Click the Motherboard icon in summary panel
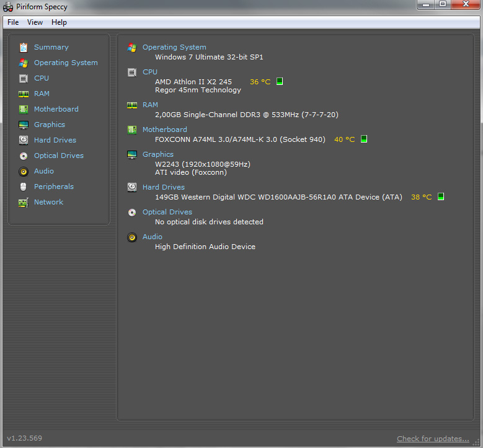Screen dimensions: 483x448 [132, 130]
